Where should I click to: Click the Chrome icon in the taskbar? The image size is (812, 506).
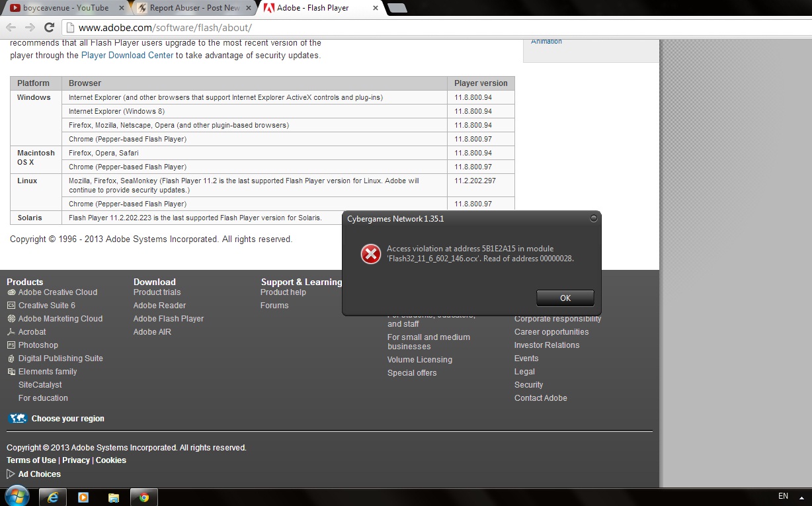(144, 497)
